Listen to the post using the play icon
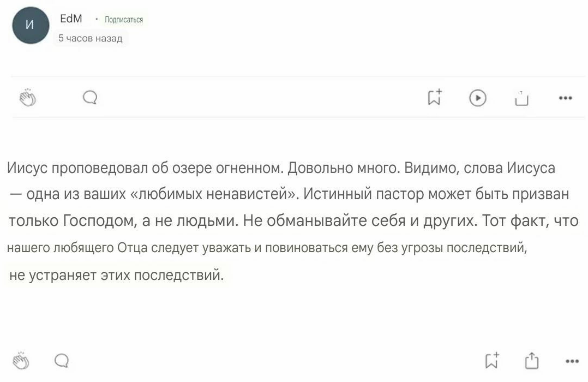 tap(477, 97)
